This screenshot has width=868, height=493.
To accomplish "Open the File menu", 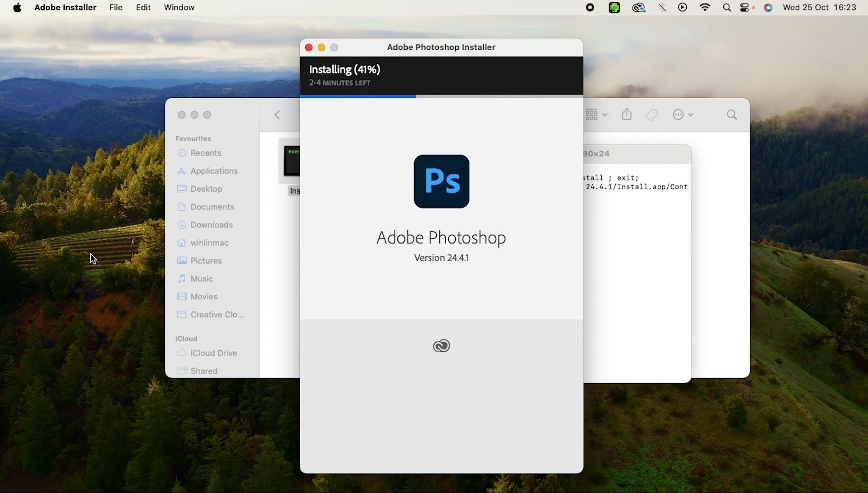I will pos(116,7).
